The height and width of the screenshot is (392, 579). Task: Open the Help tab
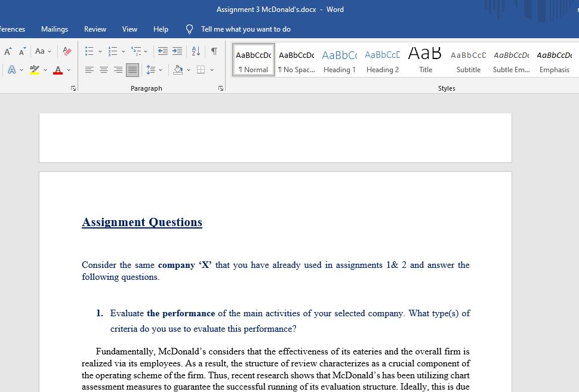click(x=161, y=29)
